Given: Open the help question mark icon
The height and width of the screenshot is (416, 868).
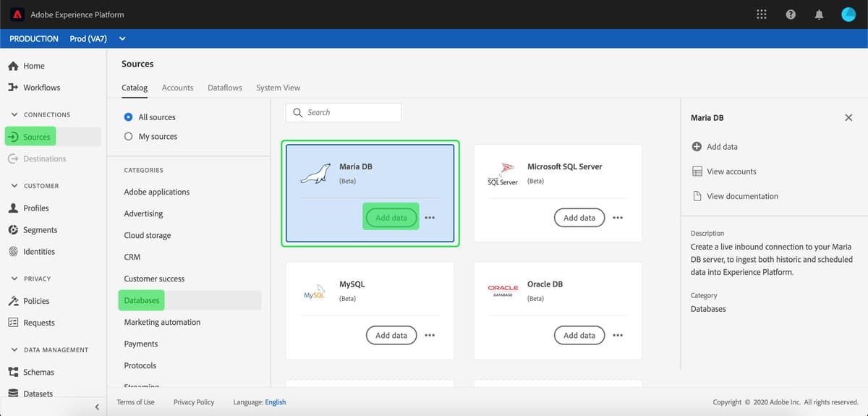Looking at the screenshot, I should click(x=791, y=14).
